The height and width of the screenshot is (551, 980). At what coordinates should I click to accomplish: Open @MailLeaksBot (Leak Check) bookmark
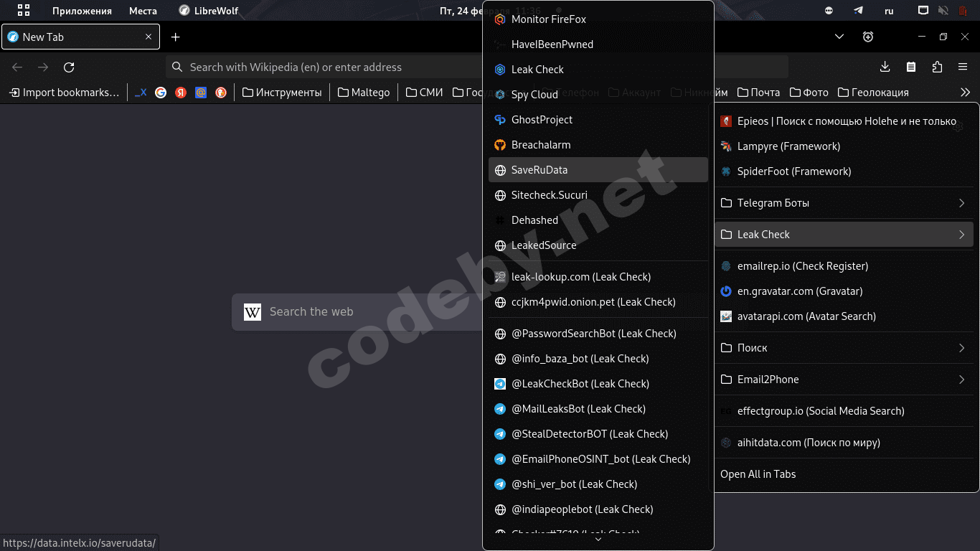click(598, 409)
